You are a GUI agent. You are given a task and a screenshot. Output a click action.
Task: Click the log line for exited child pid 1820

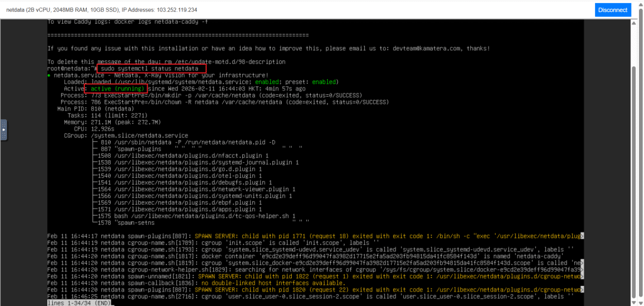point(316,290)
